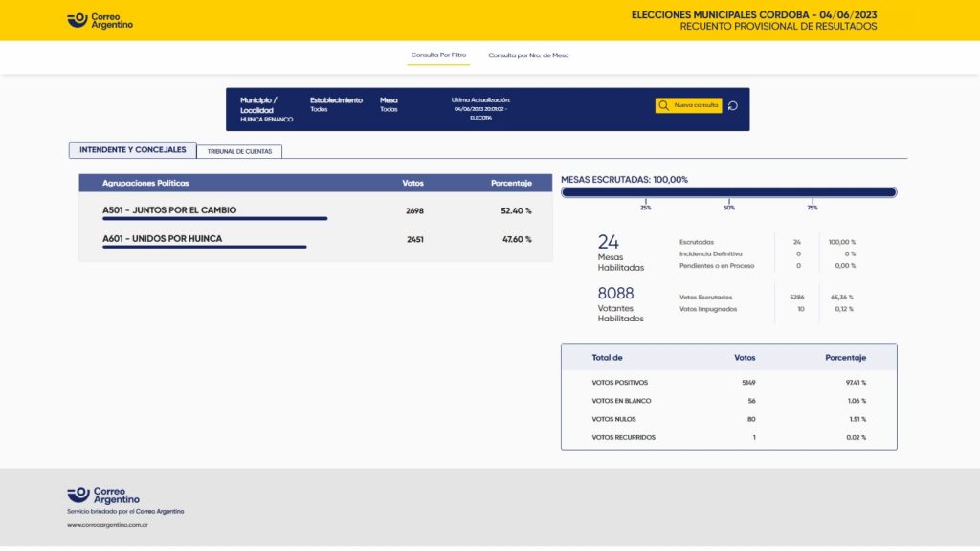Image resolution: width=980 pixels, height=551 pixels.
Task: Open the Tribunal de Cuentas tab
Action: click(239, 151)
